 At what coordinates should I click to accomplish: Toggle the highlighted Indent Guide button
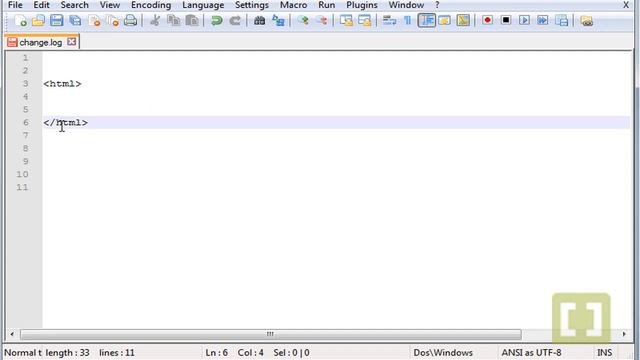click(x=427, y=20)
